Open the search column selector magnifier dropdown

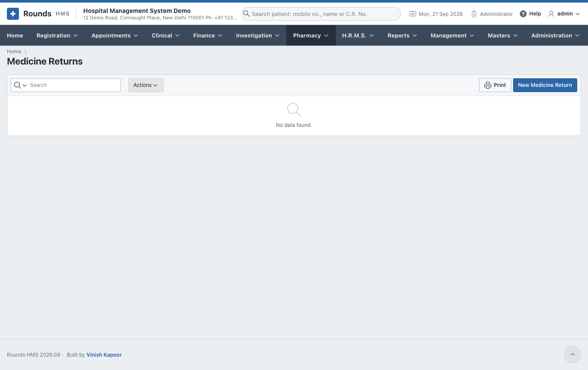click(x=20, y=85)
